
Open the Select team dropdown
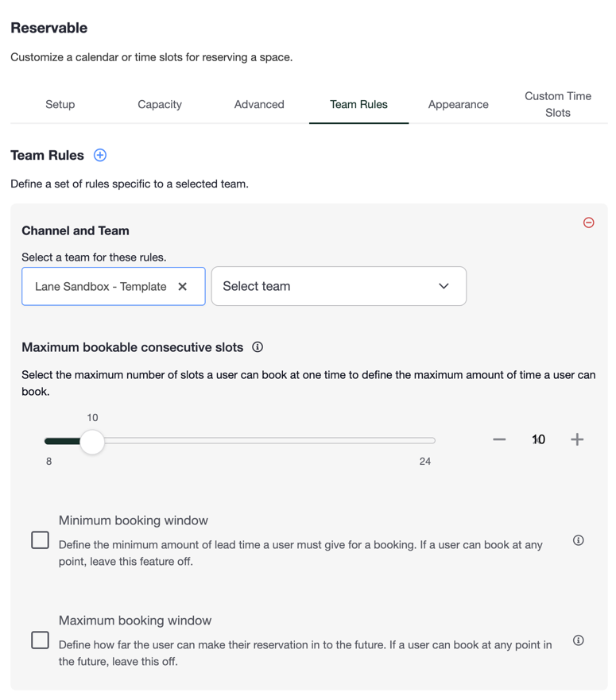pos(339,286)
